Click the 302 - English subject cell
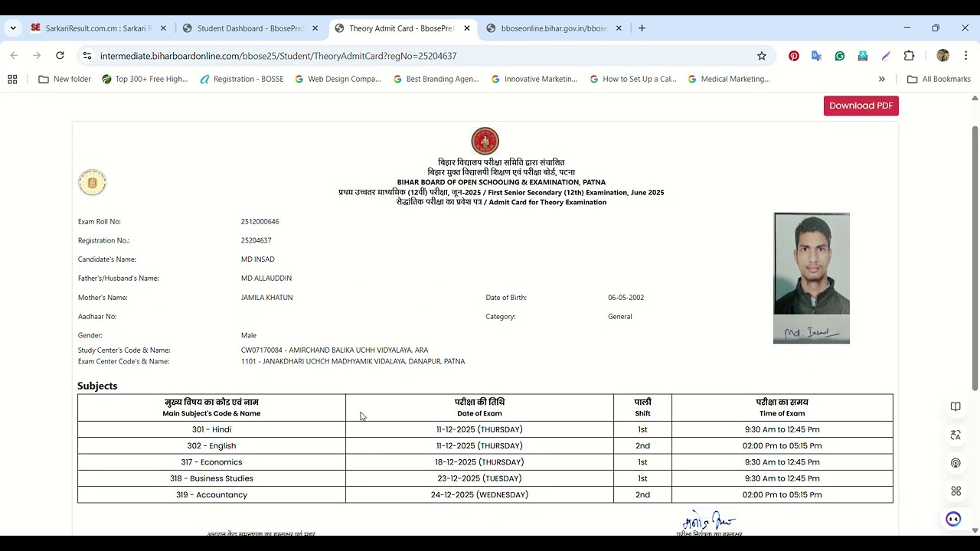Image resolution: width=980 pixels, height=551 pixels. point(211,445)
